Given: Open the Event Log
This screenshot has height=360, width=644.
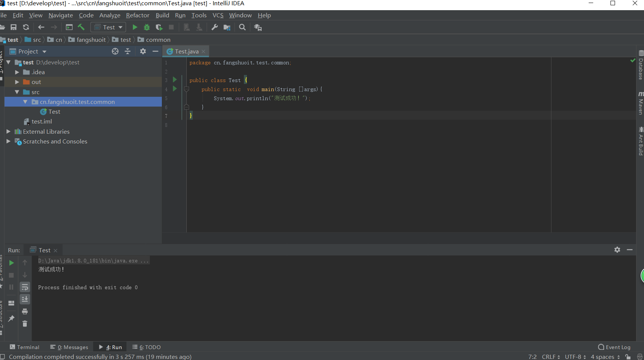Looking at the screenshot, I should pyautogui.click(x=614, y=347).
